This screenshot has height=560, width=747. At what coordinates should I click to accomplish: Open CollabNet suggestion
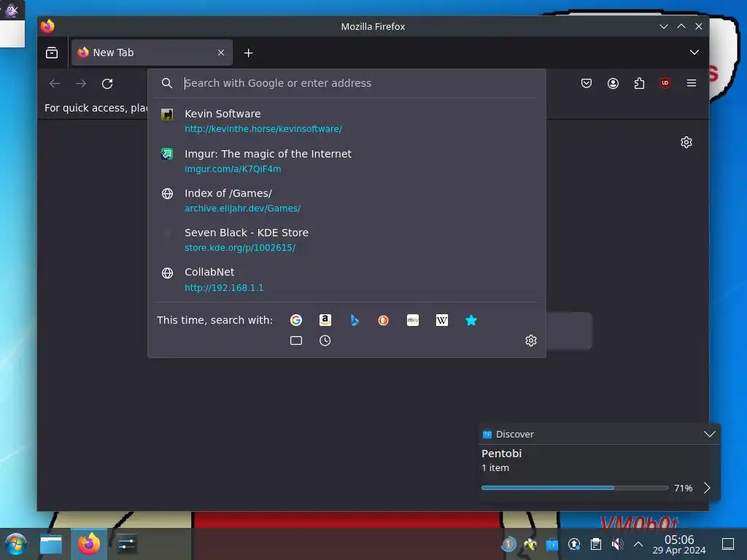coord(347,279)
